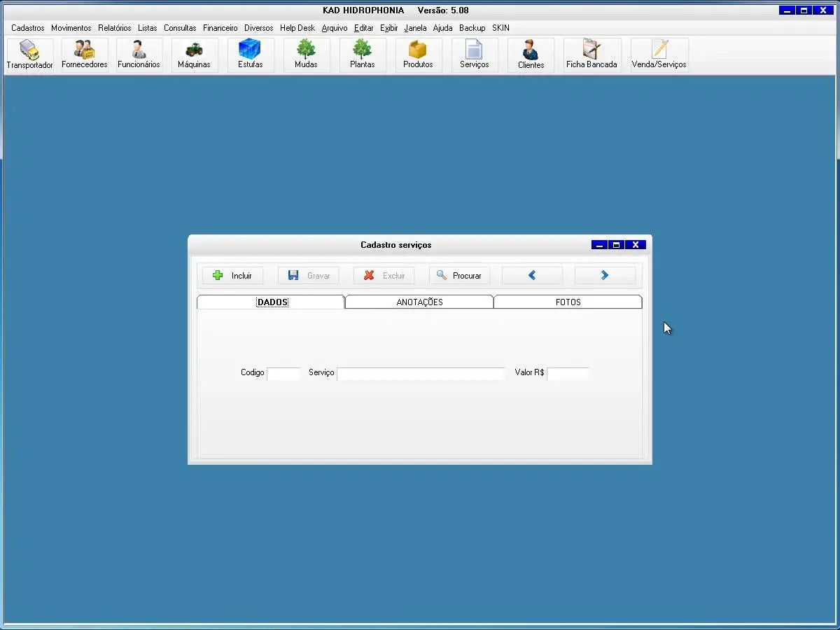The width and height of the screenshot is (840, 630).
Task: Open the Relatórios menu
Action: click(x=114, y=28)
